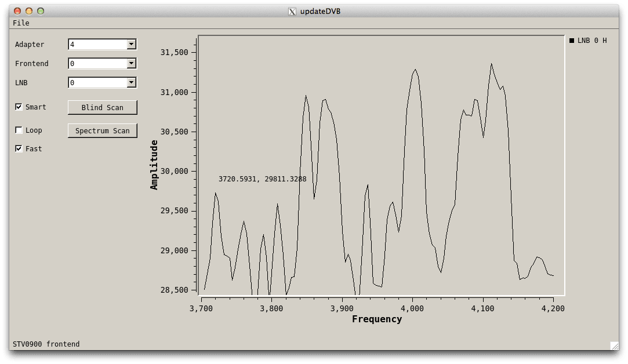The image size is (628, 364).
Task: Close the updateDVB window with red button
Action: click(17, 11)
